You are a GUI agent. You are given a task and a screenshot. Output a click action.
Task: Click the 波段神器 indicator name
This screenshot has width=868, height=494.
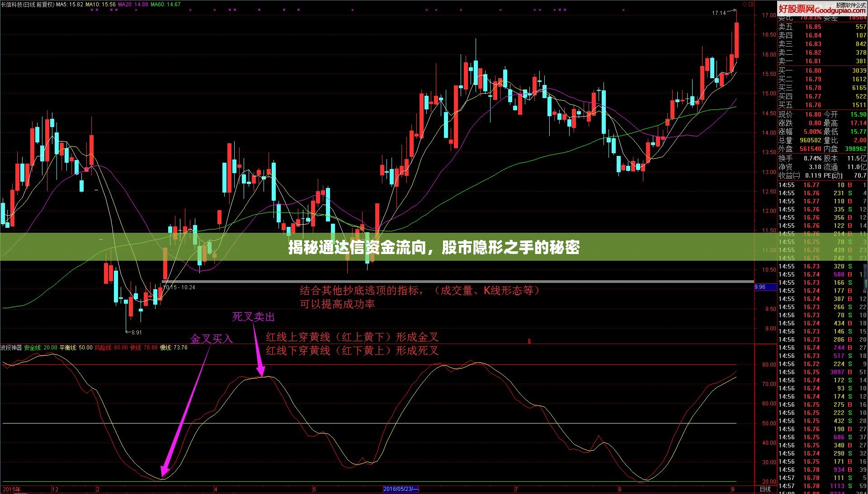point(11,348)
